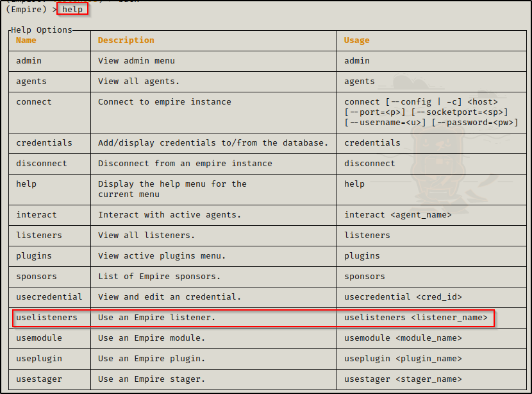Click the Description column header
This screenshot has width=532, height=394.
coord(126,40)
